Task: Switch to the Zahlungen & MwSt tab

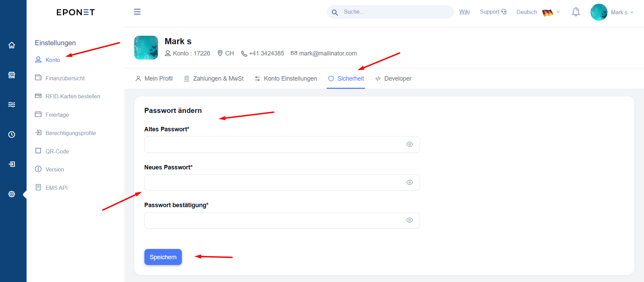Action: (214, 79)
